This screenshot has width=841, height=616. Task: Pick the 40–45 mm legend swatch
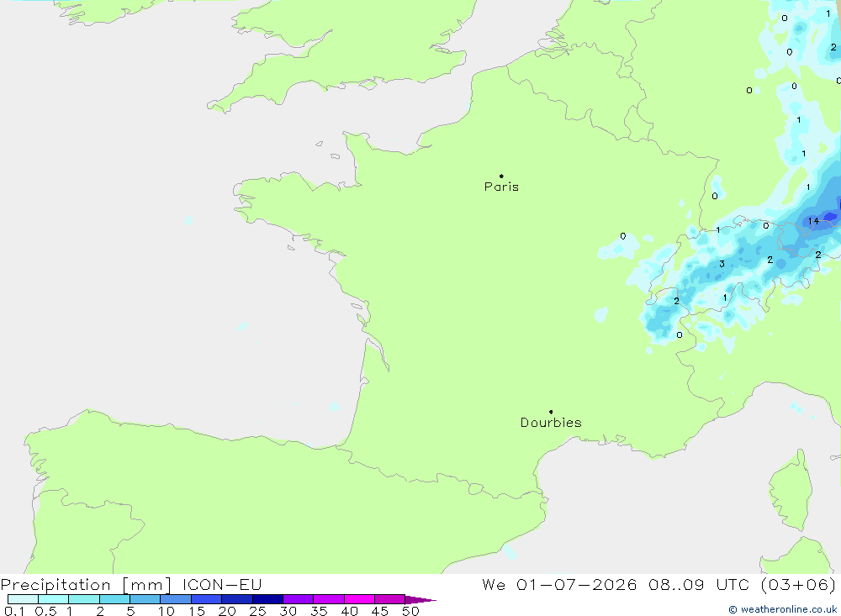pyautogui.click(x=359, y=599)
